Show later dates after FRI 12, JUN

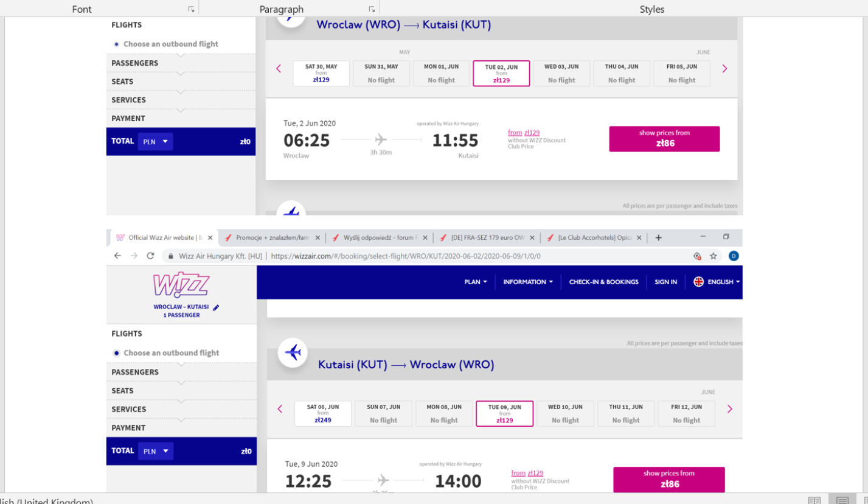[x=729, y=409]
